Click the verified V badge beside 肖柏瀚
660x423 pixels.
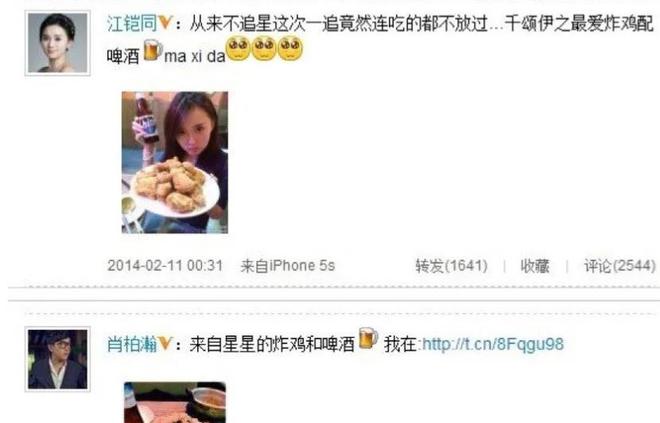[x=165, y=343]
